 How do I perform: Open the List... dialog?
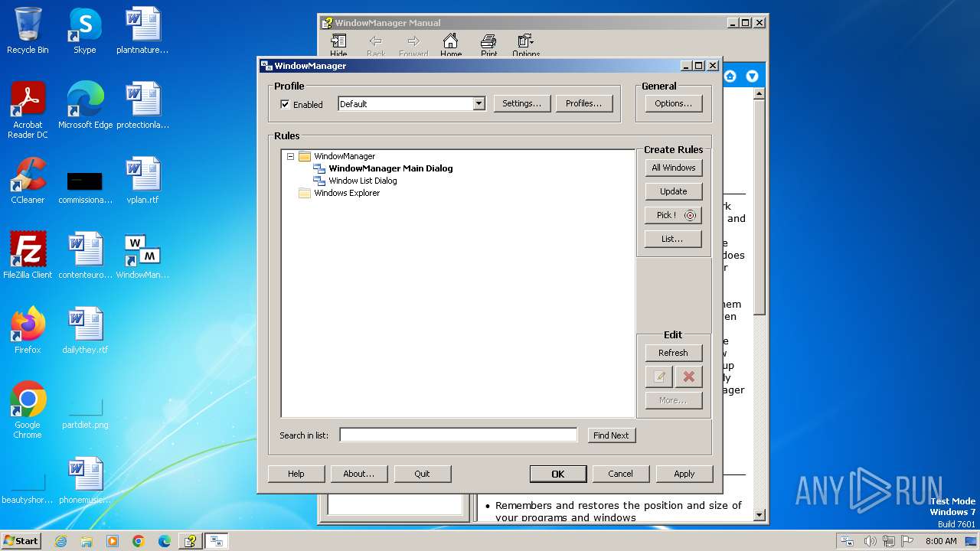[x=673, y=239]
